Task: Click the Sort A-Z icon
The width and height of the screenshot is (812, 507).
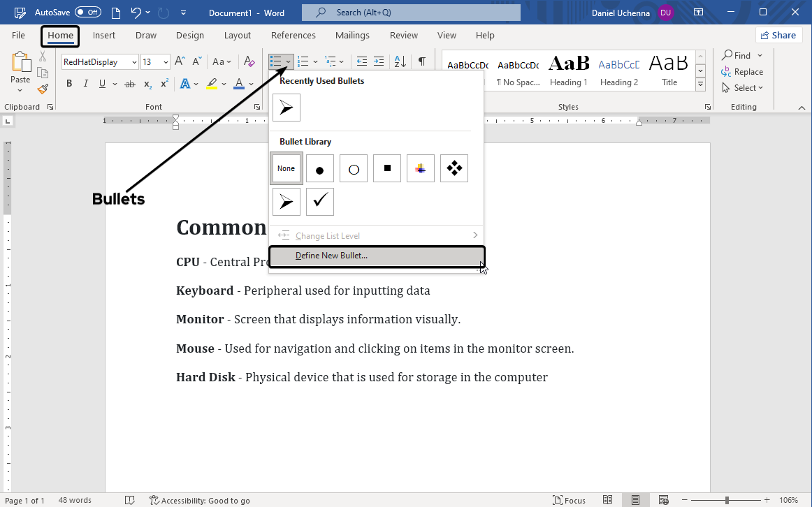Action: click(400, 61)
